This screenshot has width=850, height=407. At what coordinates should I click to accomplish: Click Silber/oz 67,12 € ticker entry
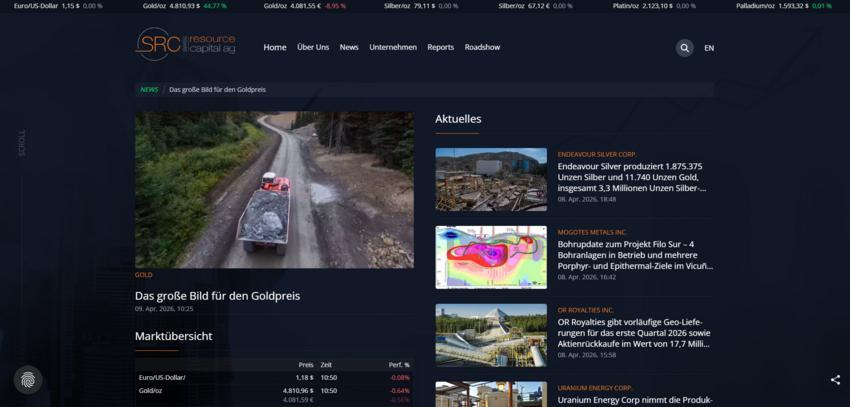(536, 6)
